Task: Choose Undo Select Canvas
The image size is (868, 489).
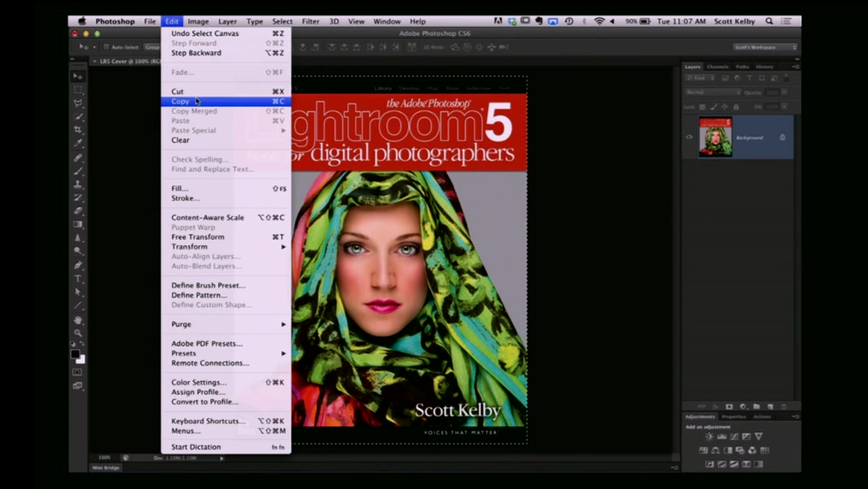Action: coord(226,33)
